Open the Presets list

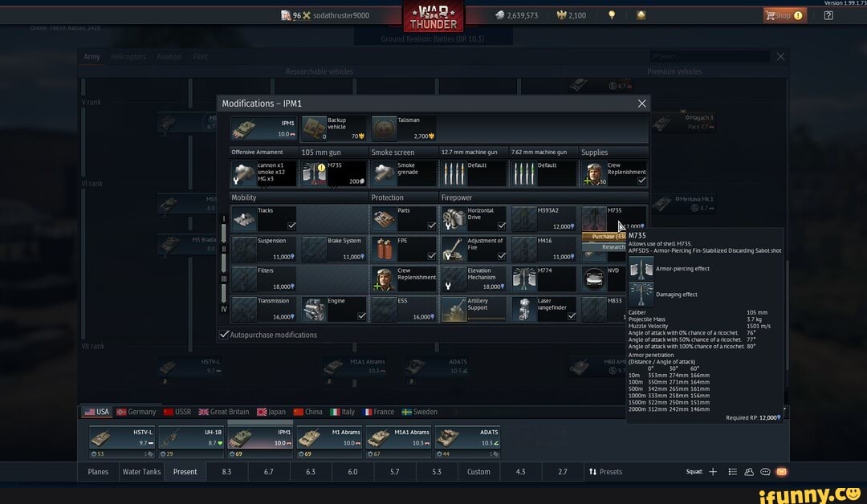point(605,472)
